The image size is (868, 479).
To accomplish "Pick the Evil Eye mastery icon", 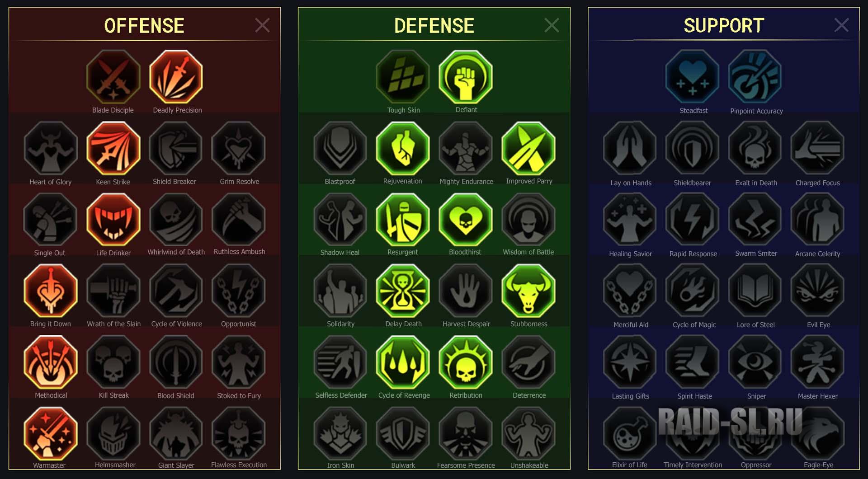I will pyautogui.click(x=818, y=291).
